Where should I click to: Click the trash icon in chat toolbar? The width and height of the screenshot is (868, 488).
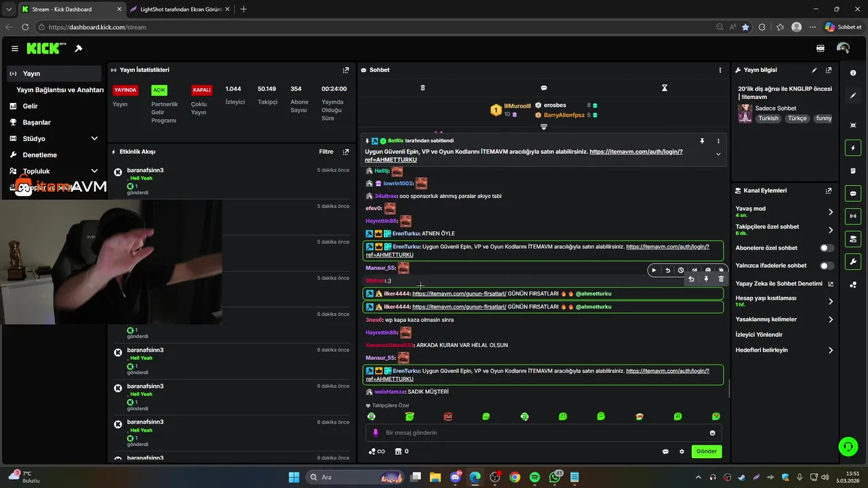pyautogui.click(x=422, y=88)
